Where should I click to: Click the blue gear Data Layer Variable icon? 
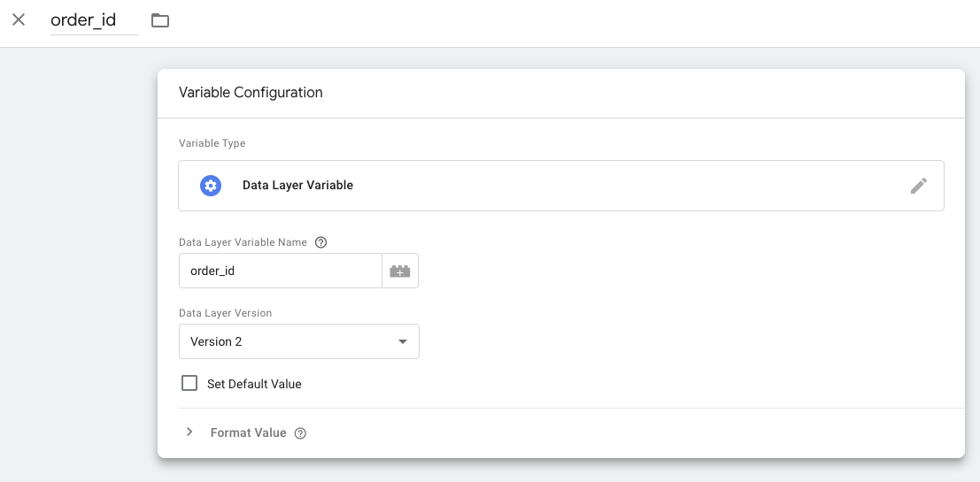pos(211,186)
